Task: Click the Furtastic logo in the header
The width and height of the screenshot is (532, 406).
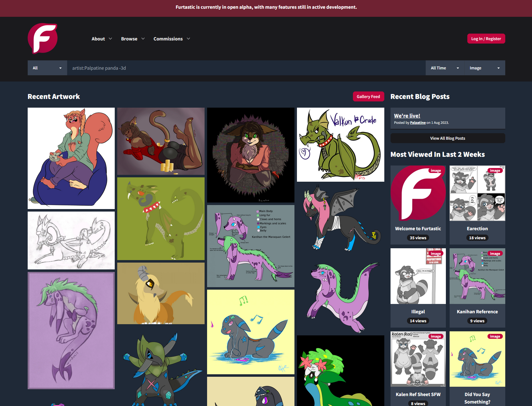Action: (x=43, y=38)
